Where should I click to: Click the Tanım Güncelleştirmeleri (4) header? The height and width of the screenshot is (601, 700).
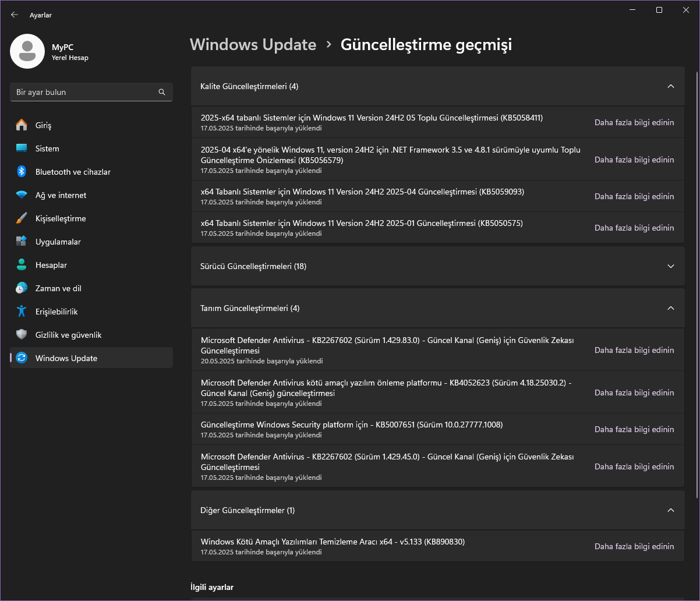click(438, 308)
